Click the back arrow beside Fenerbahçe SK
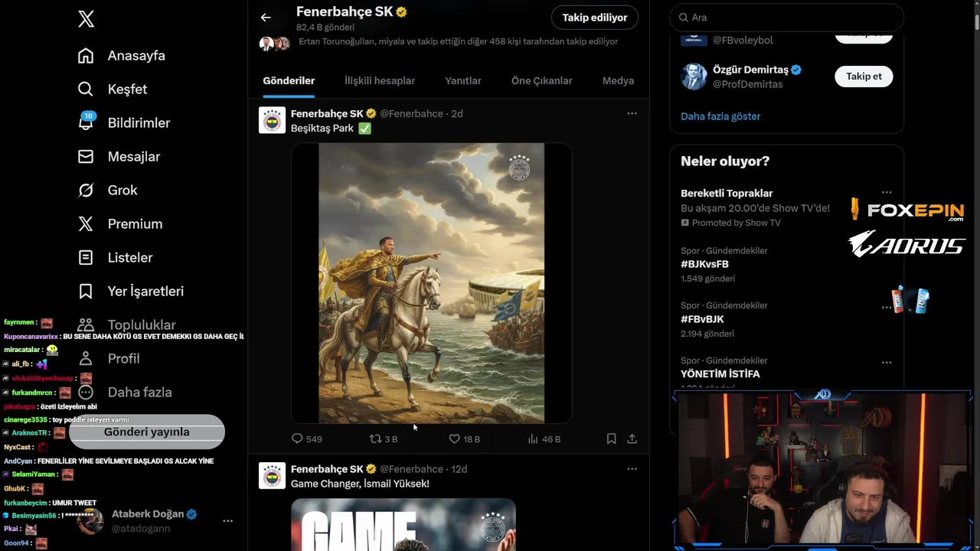Viewport: 980px width, 551px height. 266,18
